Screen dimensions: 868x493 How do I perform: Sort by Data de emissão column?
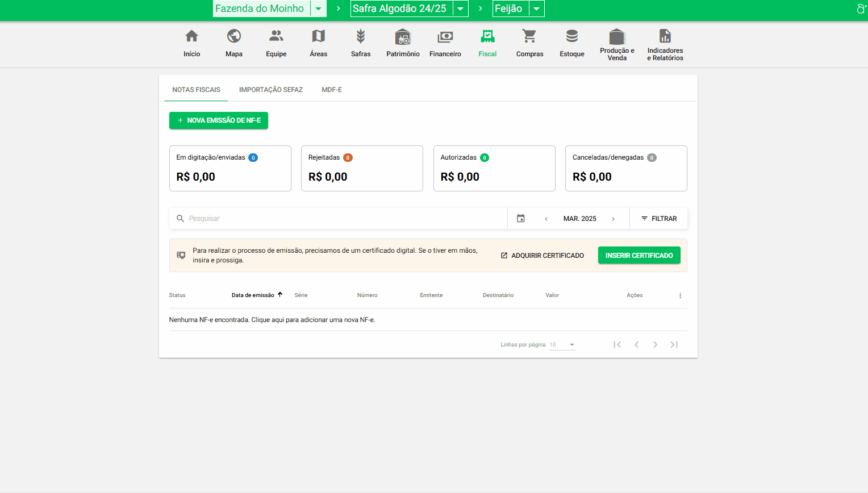pyautogui.click(x=253, y=295)
